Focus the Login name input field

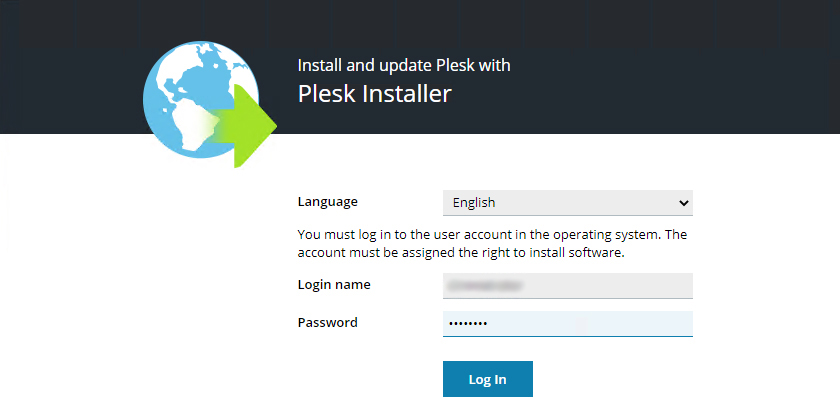point(567,285)
